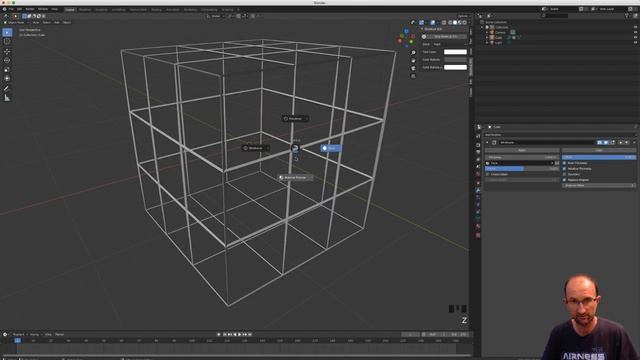
Task: Toggle the viewport overlays button
Action: point(433,22)
